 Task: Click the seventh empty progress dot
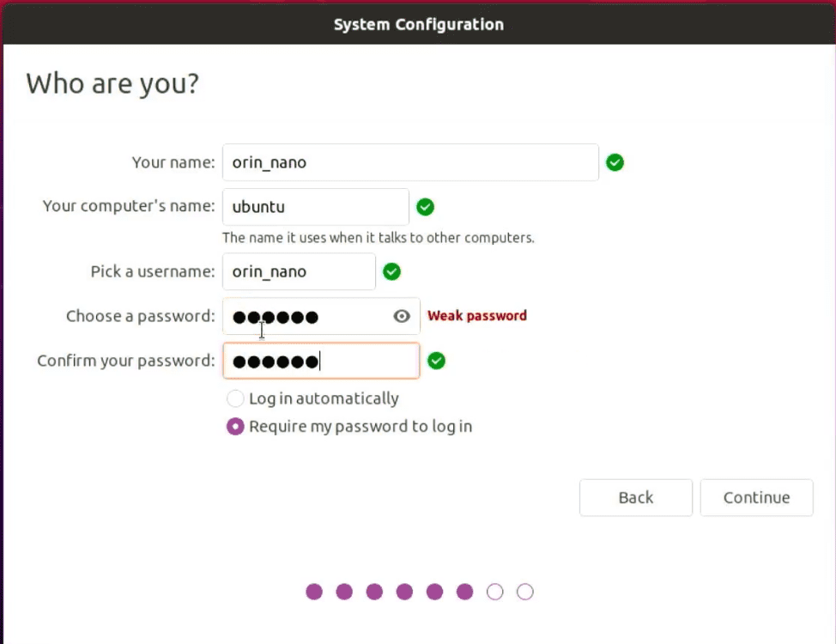coord(495,592)
